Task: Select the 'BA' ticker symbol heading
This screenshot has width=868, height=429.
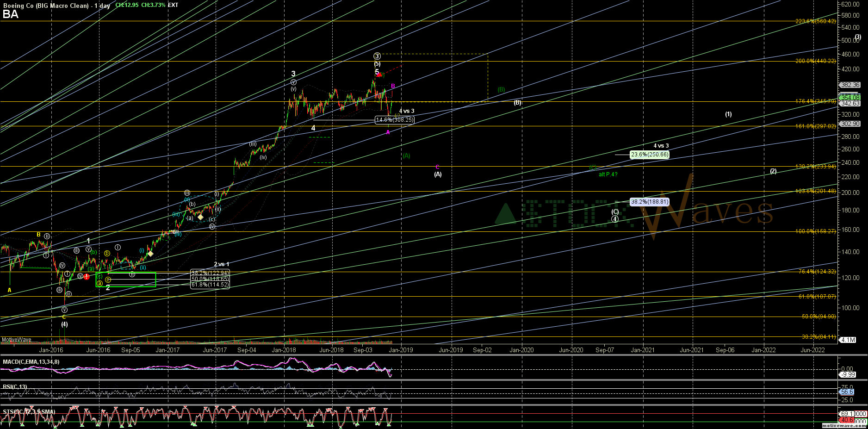Action: click(10, 14)
